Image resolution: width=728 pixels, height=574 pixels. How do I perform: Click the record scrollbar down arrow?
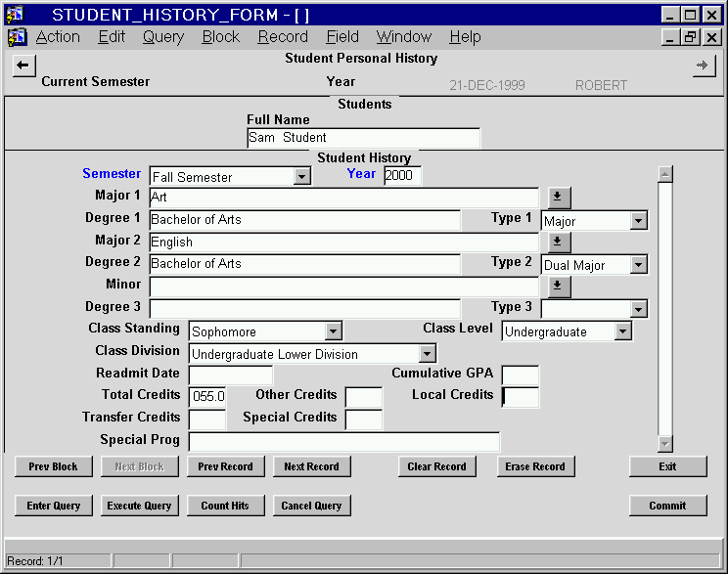(665, 444)
